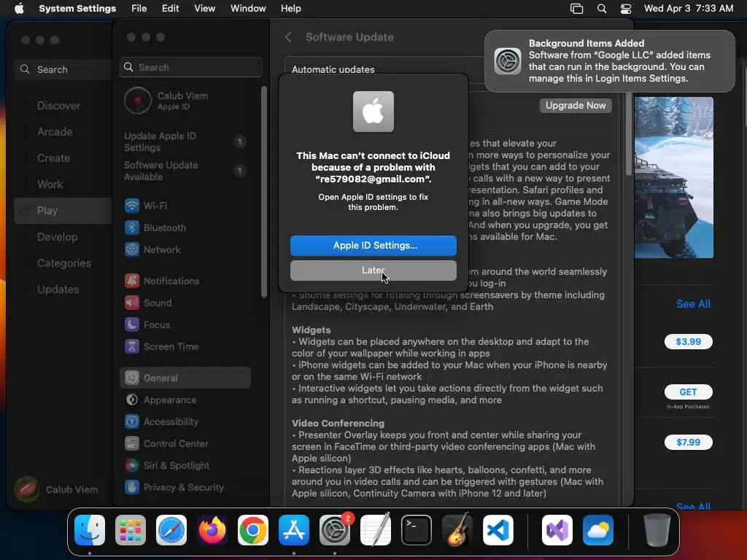Open Accessibility settings pane

pyautogui.click(x=185, y=422)
